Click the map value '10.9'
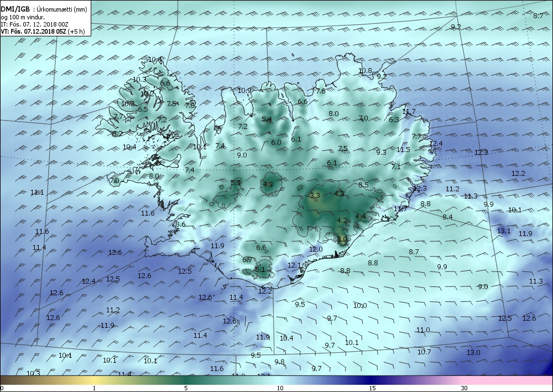The height and width of the screenshot is (392, 553). click(244, 91)
